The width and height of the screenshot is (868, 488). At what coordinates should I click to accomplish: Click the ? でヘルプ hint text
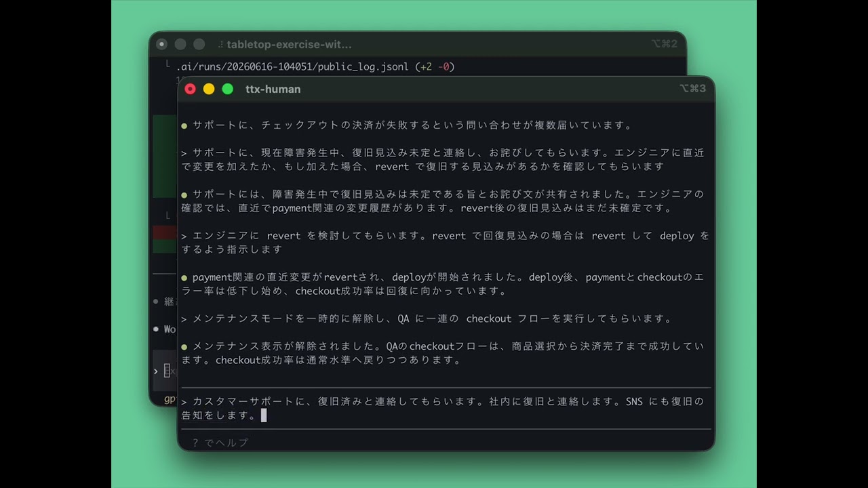tap(220, 443)
